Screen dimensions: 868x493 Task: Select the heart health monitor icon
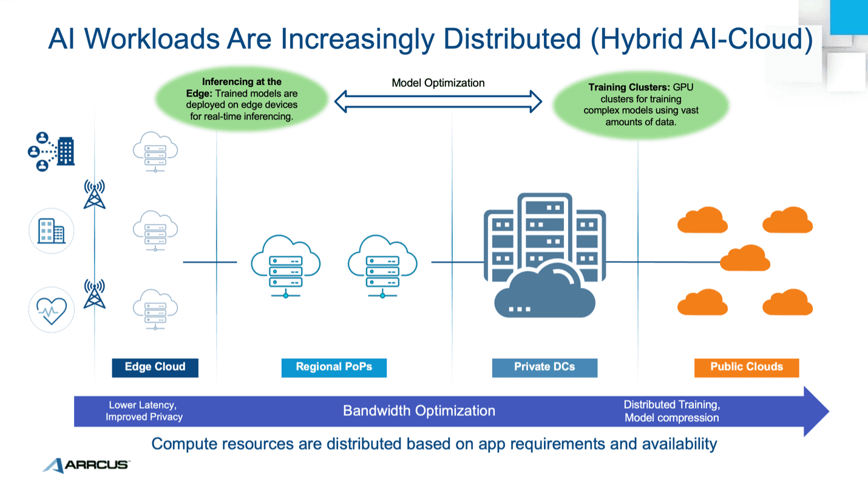[52, 310]
